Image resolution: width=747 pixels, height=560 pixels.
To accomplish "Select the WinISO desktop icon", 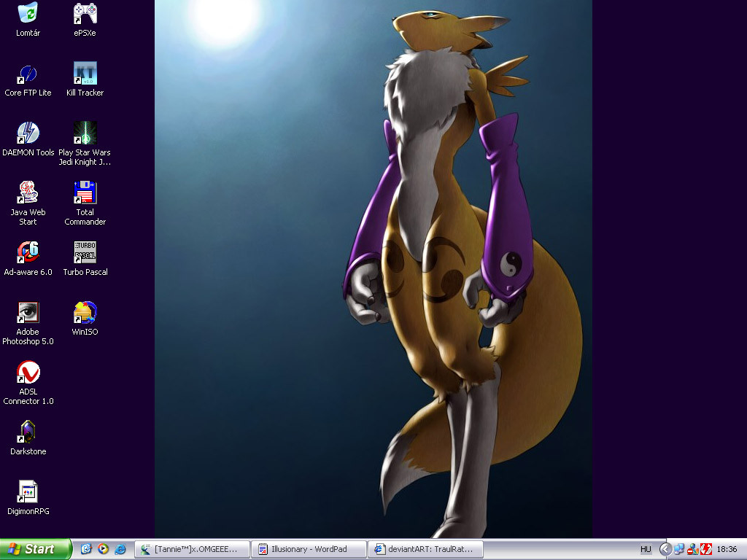I will pyautogui.click(x=85, y=319).
